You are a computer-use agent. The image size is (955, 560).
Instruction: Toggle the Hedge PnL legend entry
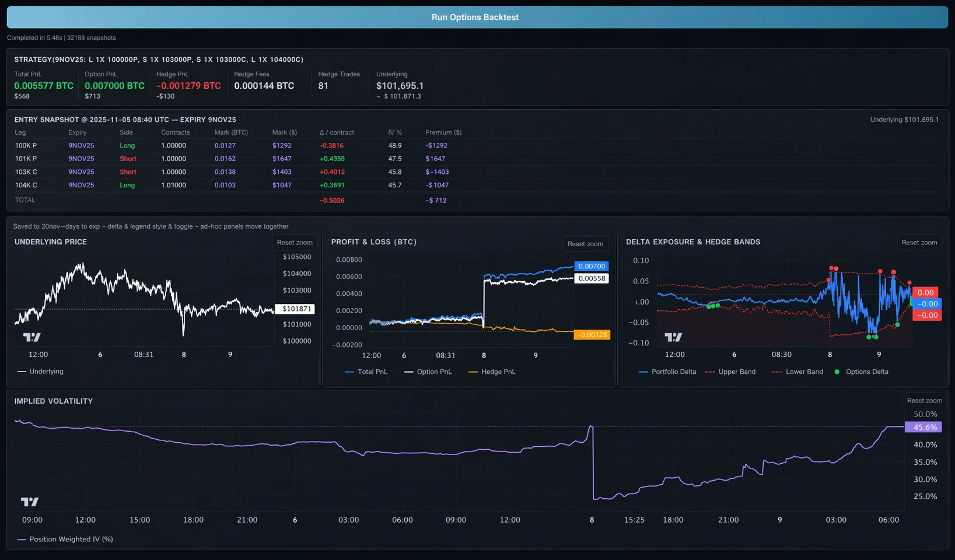pyautogui.click(x=492, y=372)
